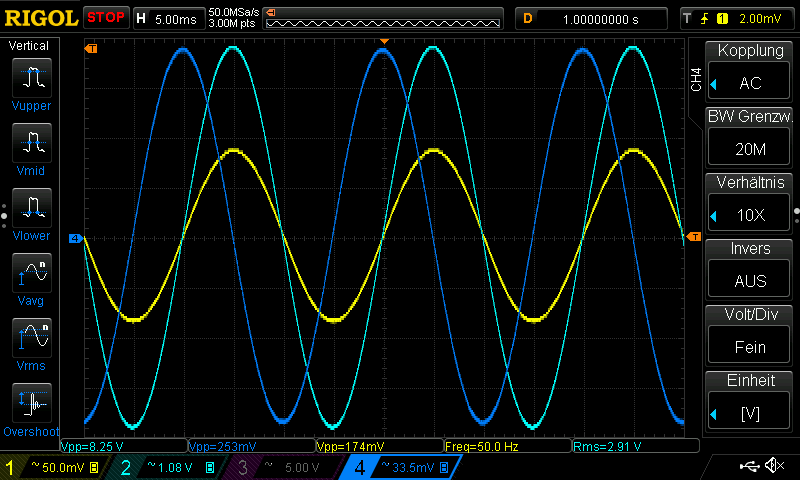
Task: Click the Freq=50.0 Hz measurement readout
Action: point(508,446)
